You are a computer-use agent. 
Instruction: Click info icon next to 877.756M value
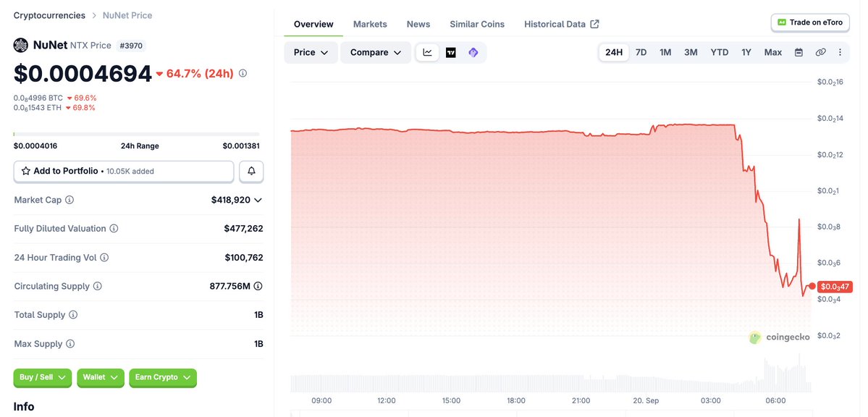(x=258, y=286)
